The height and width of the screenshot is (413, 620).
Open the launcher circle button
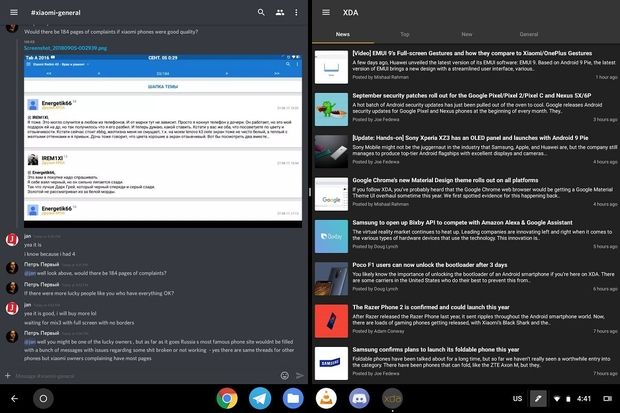click(x=43, y=398)
